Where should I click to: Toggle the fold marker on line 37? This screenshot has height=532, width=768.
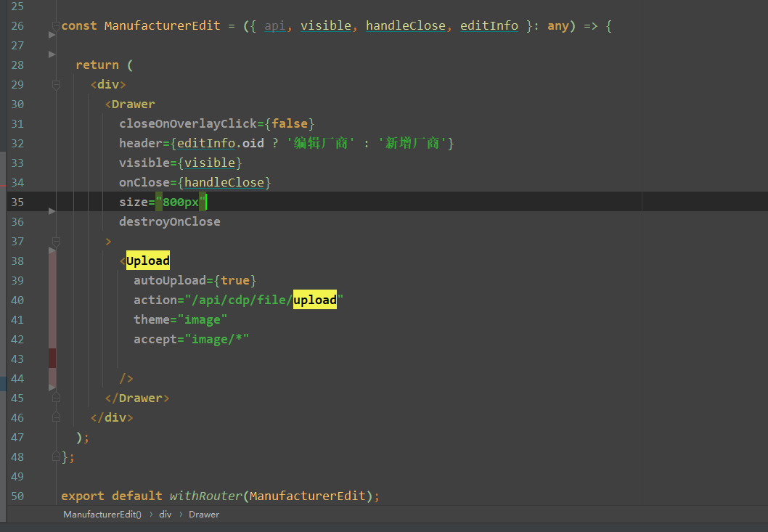(x=57, y=242)
